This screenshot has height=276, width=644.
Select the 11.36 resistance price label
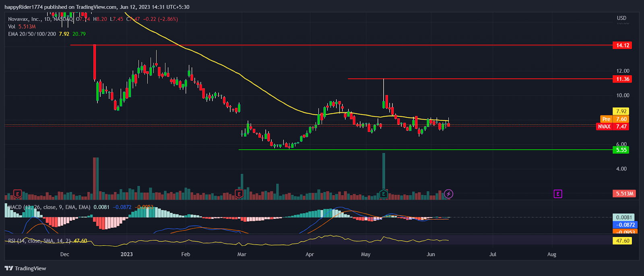622,79
